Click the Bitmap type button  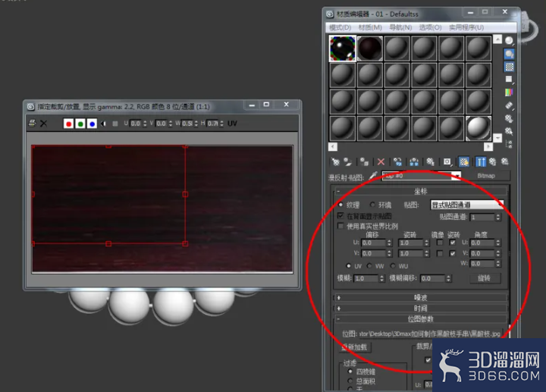pos(486,176)
